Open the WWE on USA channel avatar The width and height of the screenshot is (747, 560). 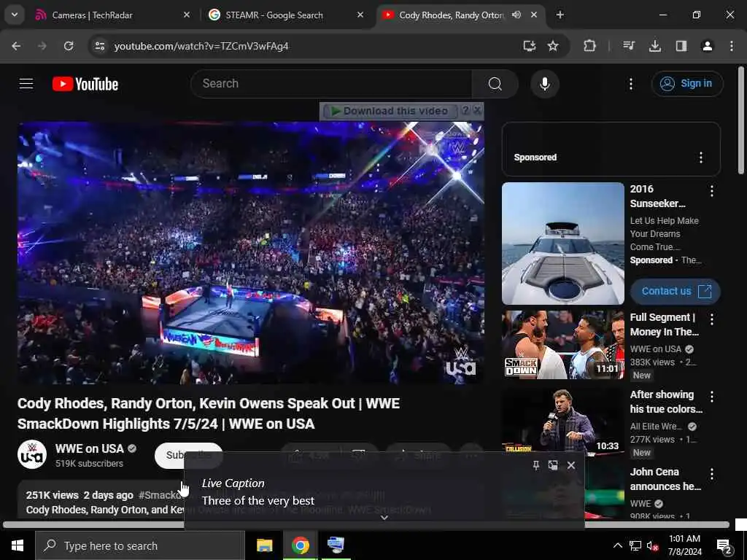pyautogui.click(x=32, y=455)
